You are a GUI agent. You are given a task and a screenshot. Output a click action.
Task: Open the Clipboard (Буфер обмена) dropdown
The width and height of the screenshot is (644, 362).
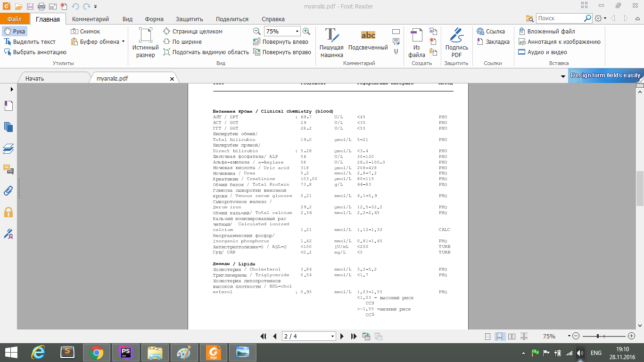pos(123,41)
